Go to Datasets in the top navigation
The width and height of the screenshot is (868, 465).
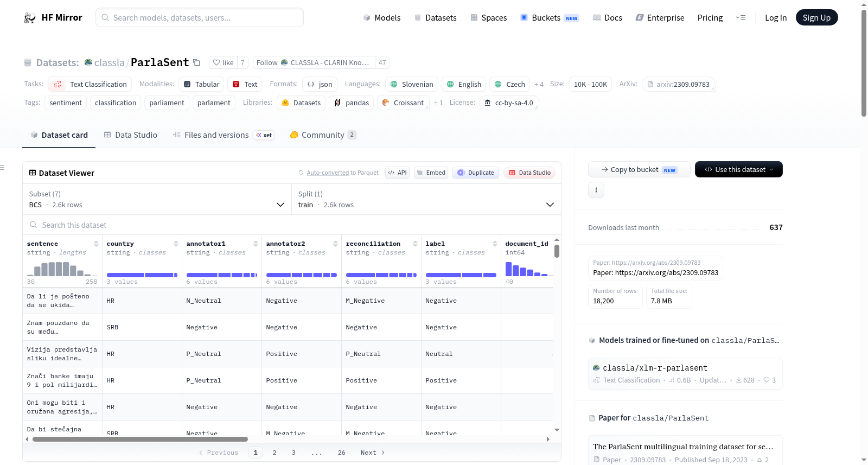coord(436,18)
